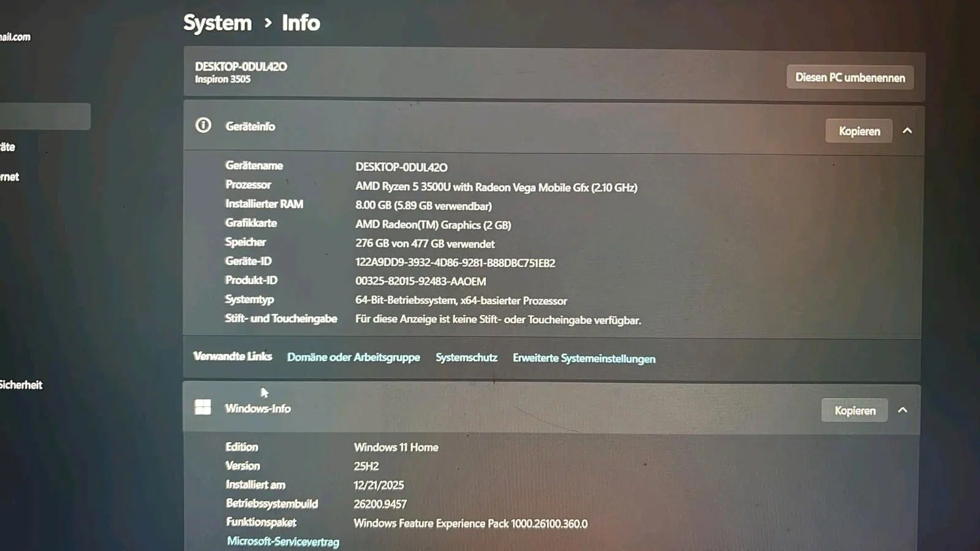The width and height of the screenshot is (980, 551).
Task: Open the Microsoft-Servicevertrag link
Action: point(283,541)
